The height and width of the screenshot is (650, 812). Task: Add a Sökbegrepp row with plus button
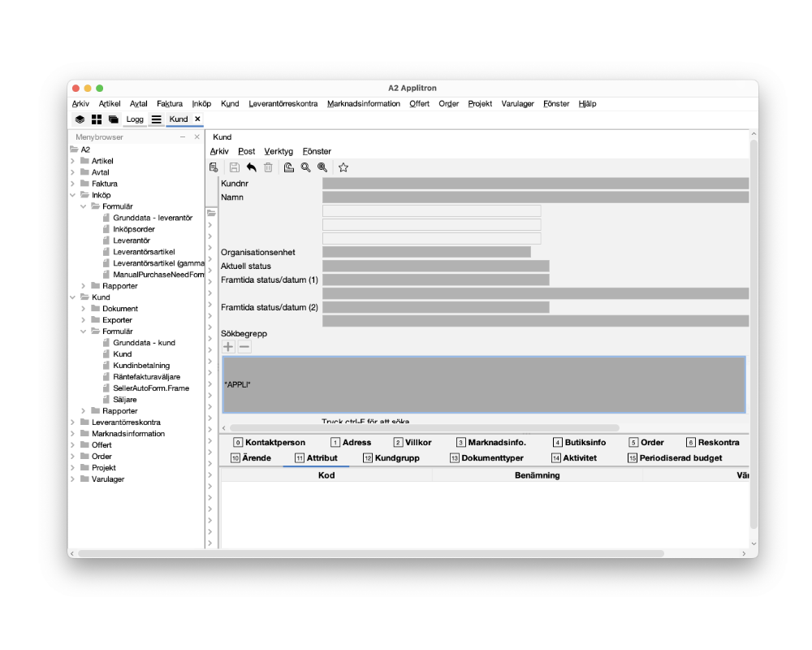[228, 347]
